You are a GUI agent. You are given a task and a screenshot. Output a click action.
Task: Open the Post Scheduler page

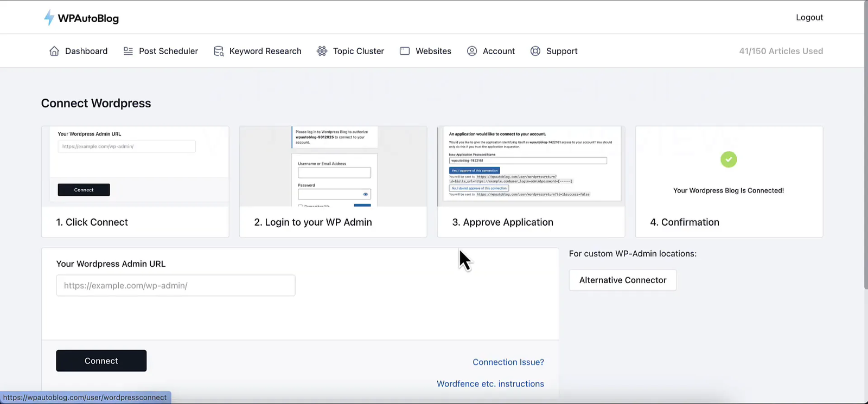161,51
